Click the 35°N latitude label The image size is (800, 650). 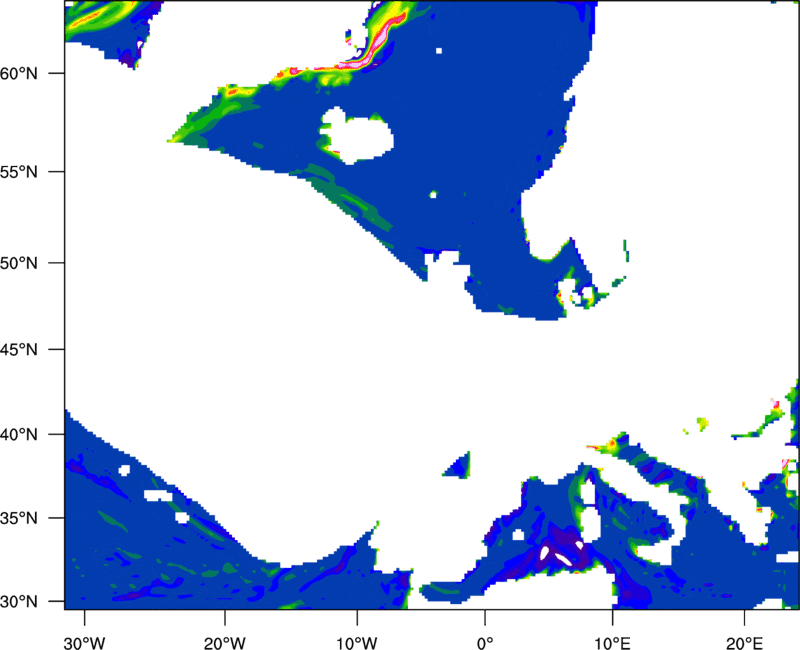(x=19, y=518)
